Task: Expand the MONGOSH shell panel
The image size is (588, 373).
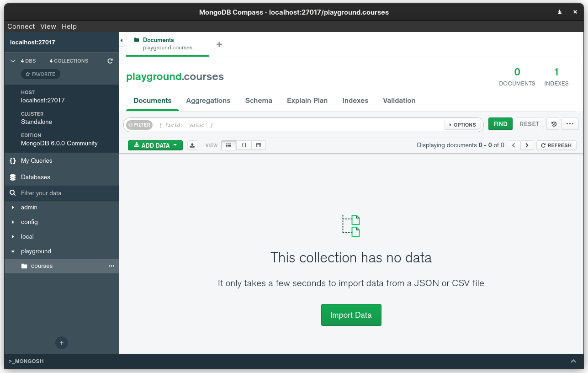Action: [x=573, y=361]
